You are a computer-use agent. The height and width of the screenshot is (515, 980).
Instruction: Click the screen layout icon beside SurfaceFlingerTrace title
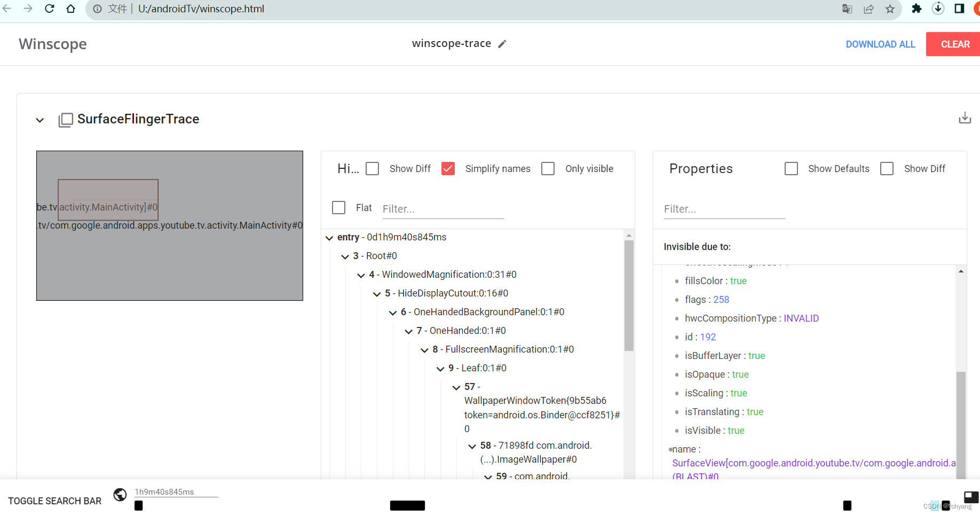point(65,120)
